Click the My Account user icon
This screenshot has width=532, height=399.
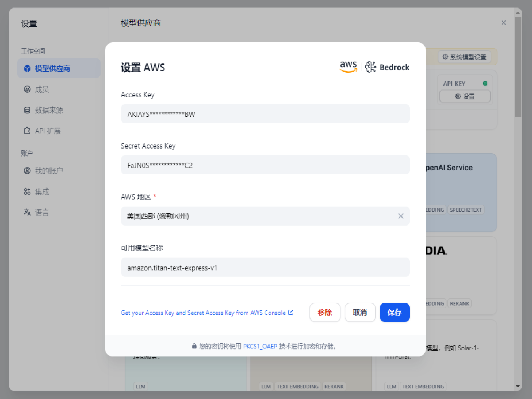pyautogui.click(x=27, y=171)
